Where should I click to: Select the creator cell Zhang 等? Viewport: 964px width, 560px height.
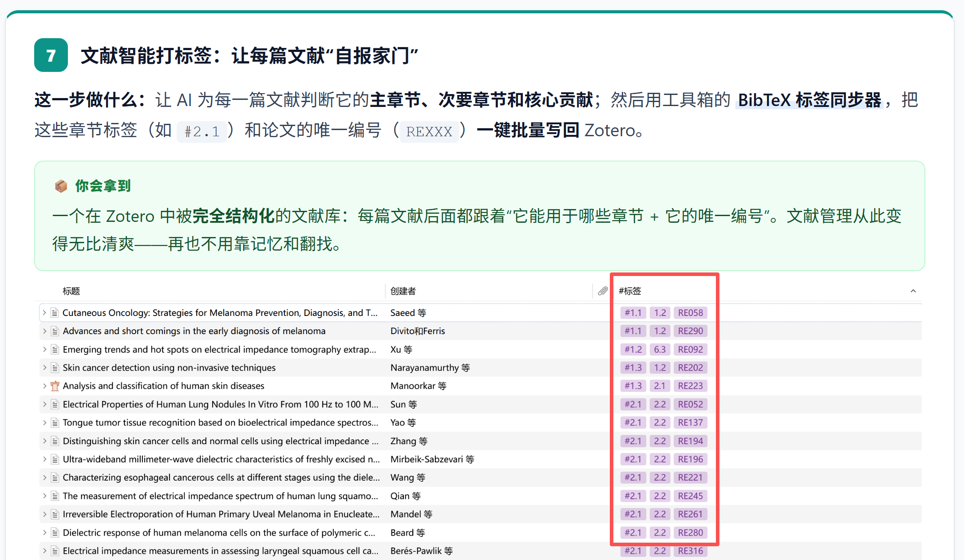[409, 441]
